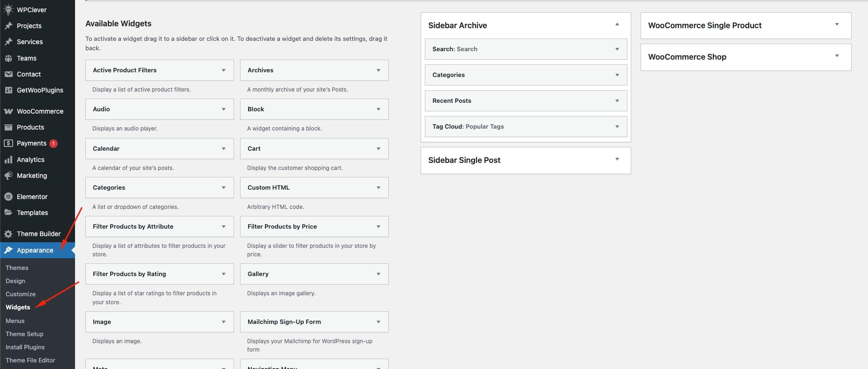Expand the Sidebar Single Post panel
The width and height of the screenshot is (868, 369).
617,160
